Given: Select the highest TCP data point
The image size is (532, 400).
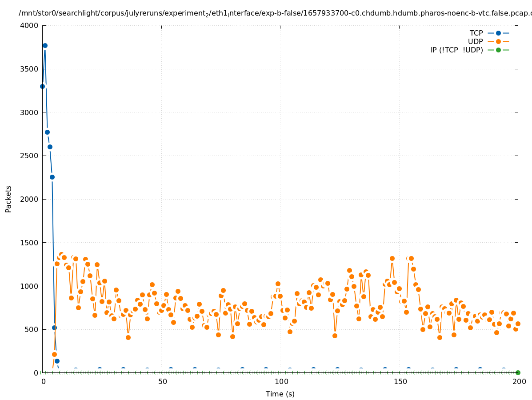Looking at the screenshot, I should (45, 45).
